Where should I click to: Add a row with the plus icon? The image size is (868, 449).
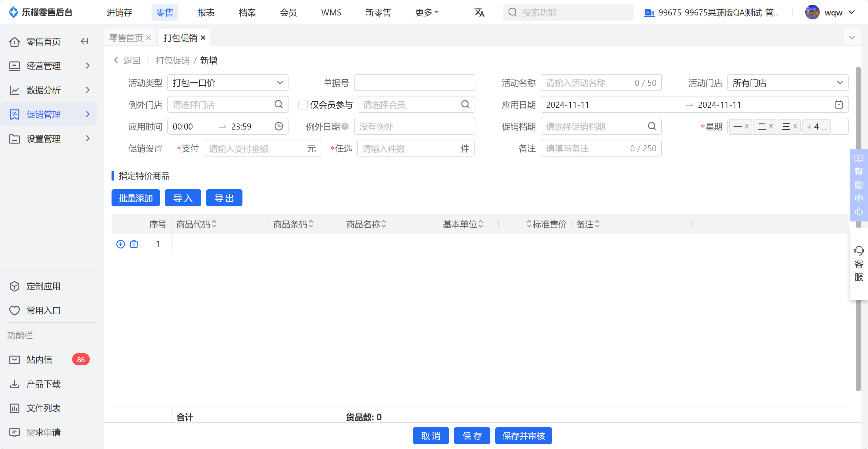tap(120, 244)
